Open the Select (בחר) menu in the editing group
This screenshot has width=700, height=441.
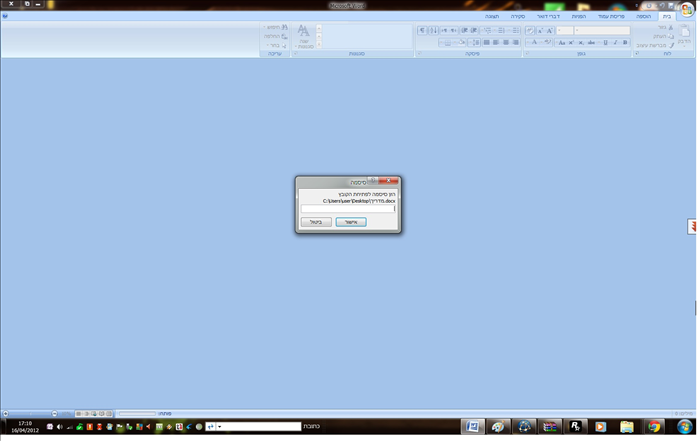(x=277, y=45)
